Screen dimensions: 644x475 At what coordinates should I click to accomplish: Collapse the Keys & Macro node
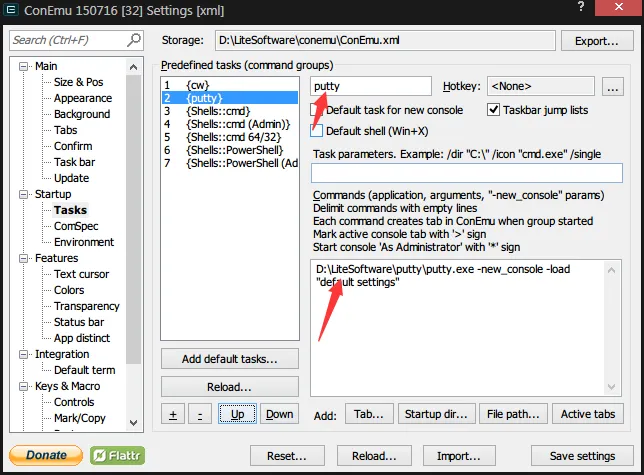pyautogui.click(x=24, y=386)
